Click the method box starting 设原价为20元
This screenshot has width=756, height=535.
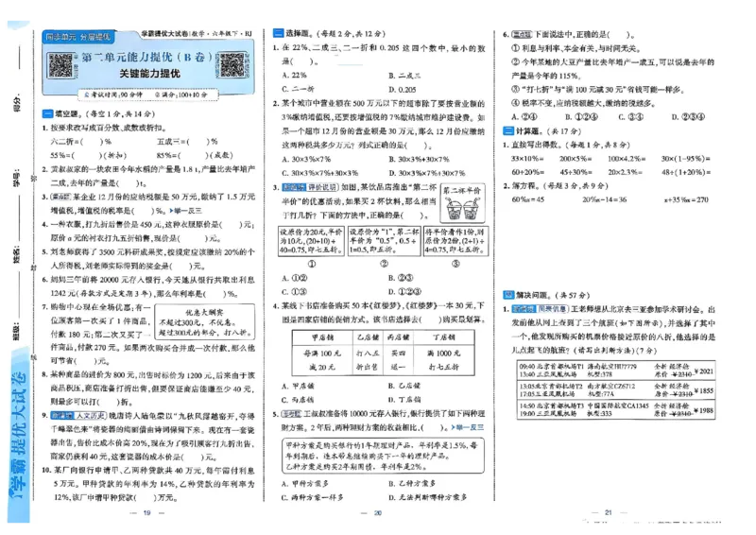312,241
